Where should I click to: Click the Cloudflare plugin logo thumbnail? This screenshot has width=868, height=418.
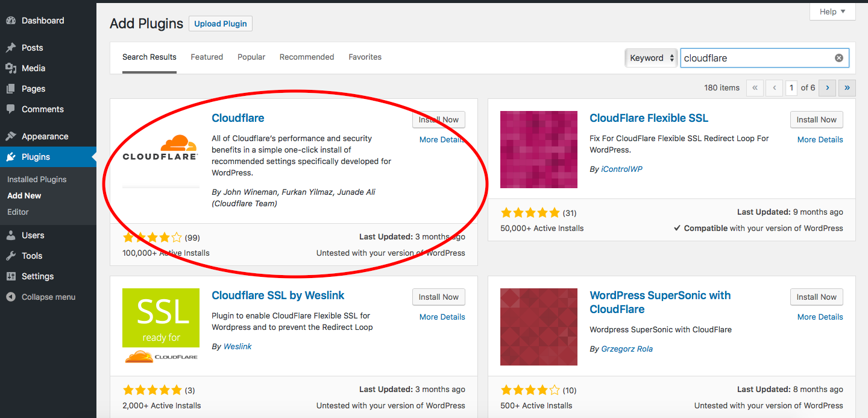point(160,150)
